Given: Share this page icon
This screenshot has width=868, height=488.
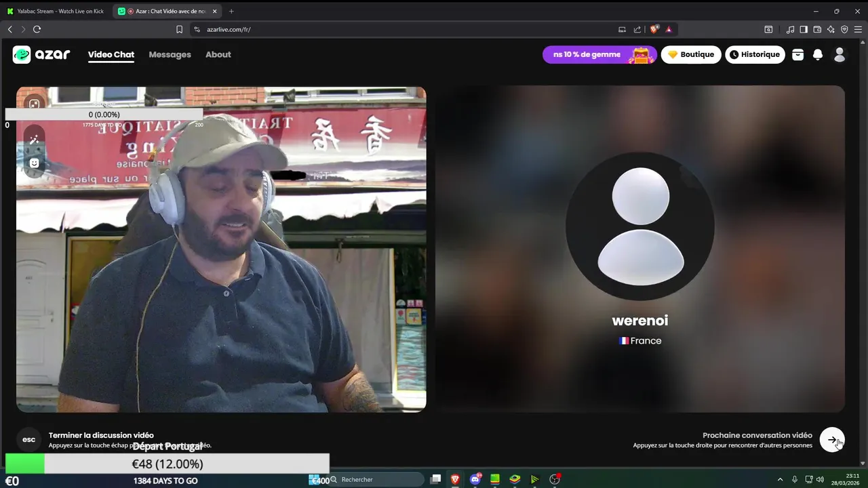Looking at the screenshot, I should 637,29.
